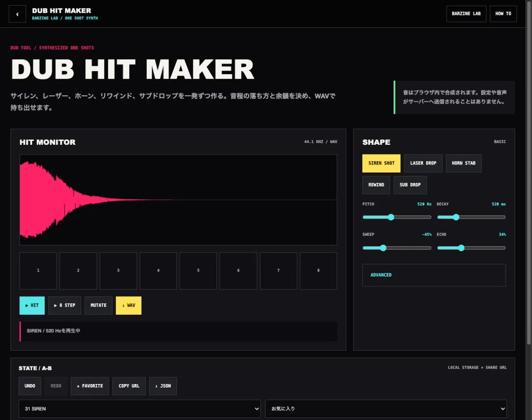
Task: Play the sound with HIT button
Action: (32, 305)
